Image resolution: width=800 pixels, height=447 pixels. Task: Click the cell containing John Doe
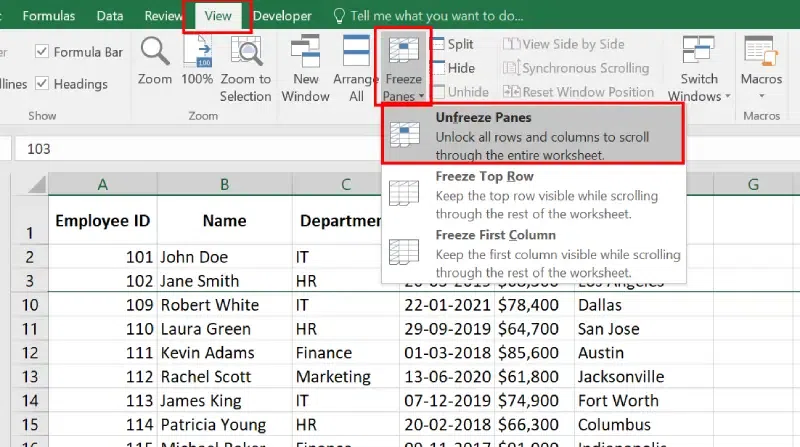click(224, 257)
